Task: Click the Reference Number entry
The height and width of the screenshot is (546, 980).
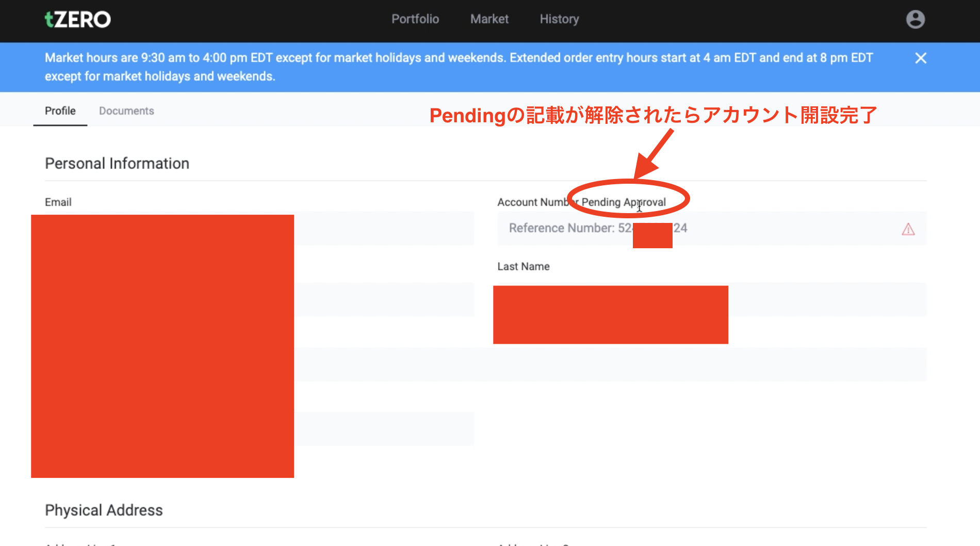Action: [x=593, y=228]
